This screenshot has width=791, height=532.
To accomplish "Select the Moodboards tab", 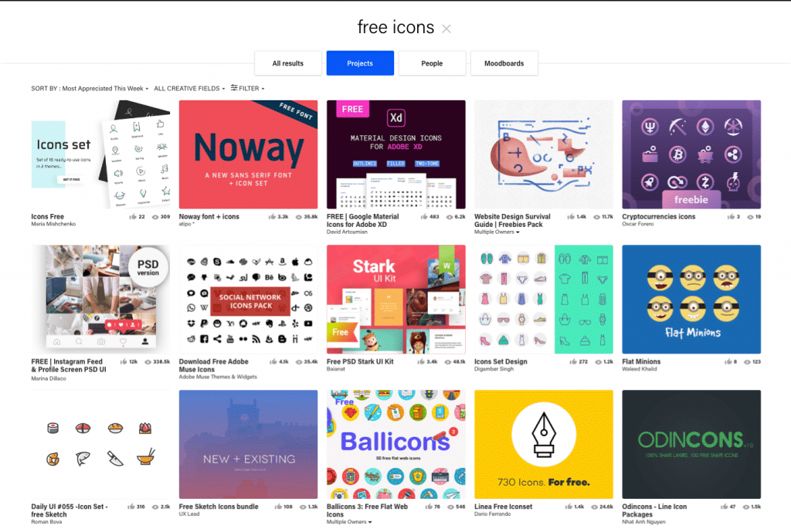I will [504, 63].
